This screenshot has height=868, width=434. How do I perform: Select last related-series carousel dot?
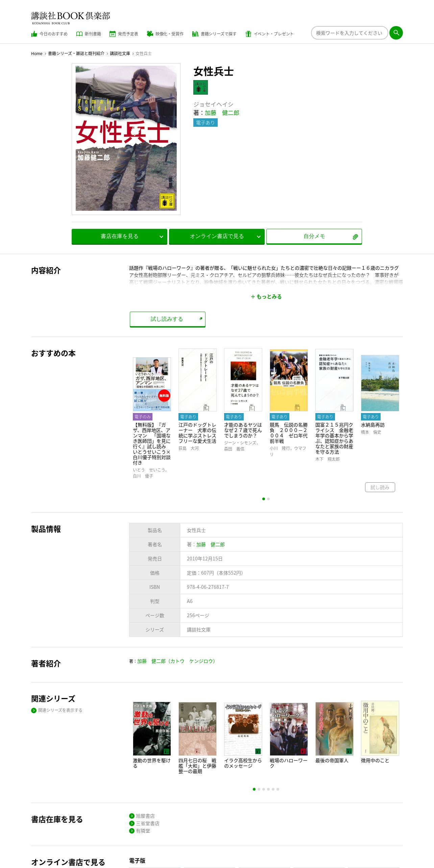point(278,789)
